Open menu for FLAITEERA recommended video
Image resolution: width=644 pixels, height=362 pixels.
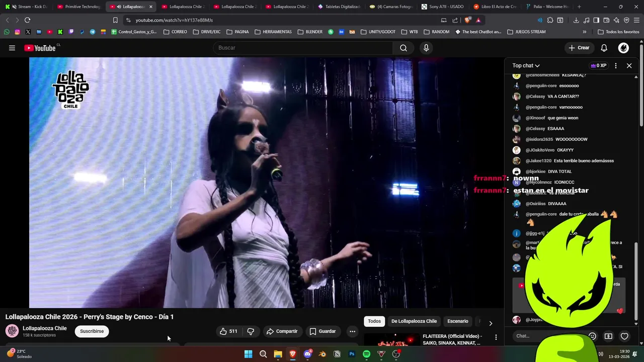pos(496,337)
